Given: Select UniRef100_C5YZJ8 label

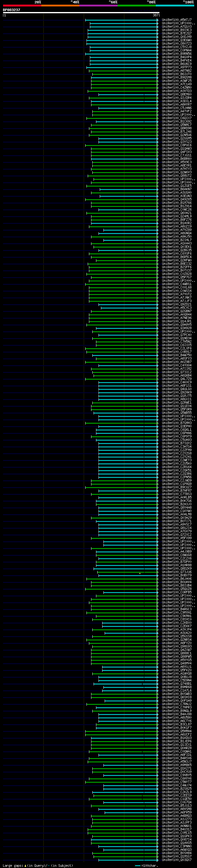Looking at the screenshot, I should coord(177,47).
